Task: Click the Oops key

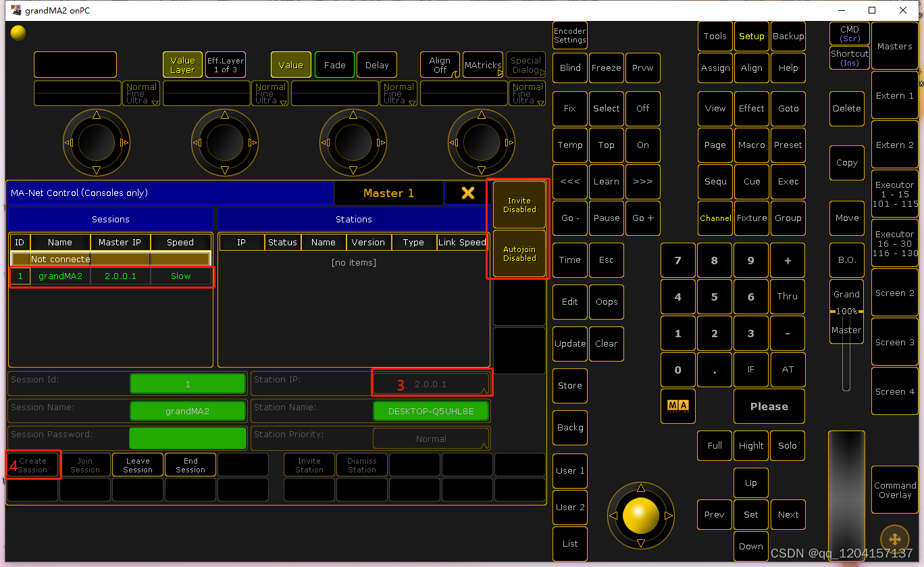Action: point(606,302)
